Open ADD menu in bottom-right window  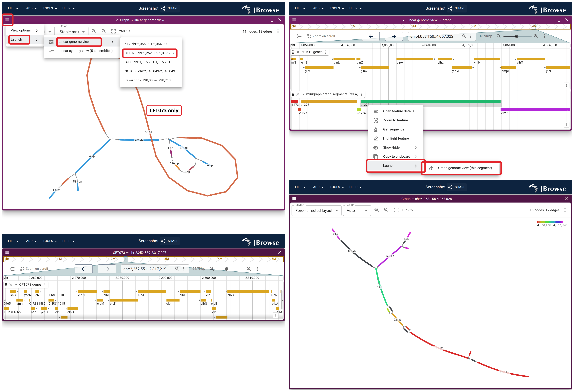click(x=318, y=187)
